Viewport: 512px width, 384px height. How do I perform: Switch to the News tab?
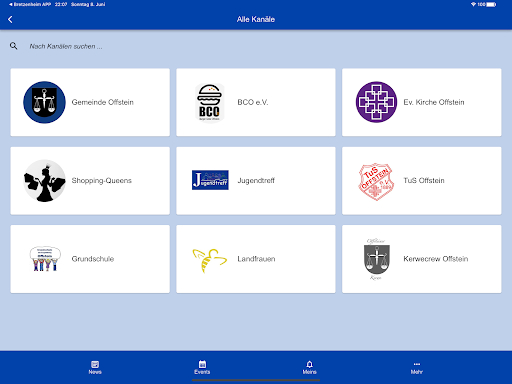click(x=95, y=368)
